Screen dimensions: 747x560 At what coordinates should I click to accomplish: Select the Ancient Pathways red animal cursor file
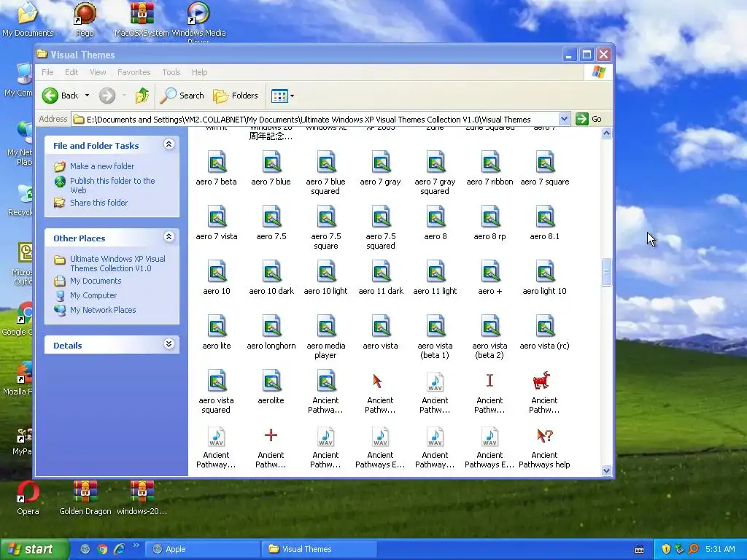[544, 392]
